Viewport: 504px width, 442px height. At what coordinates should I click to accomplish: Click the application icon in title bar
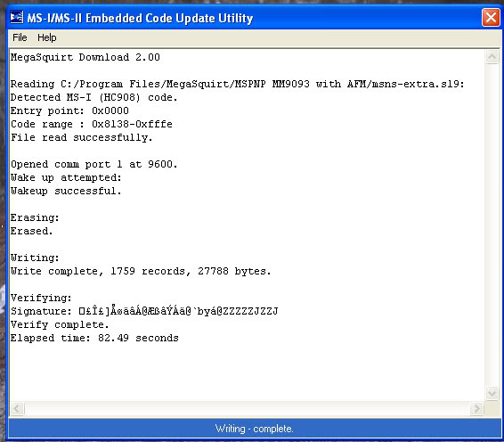pos(16,17)
